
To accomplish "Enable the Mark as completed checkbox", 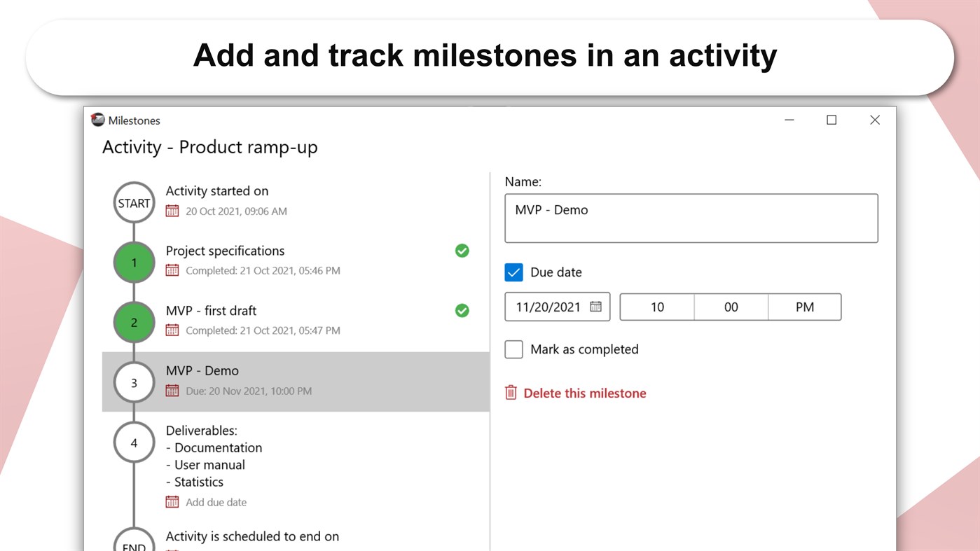I will [x=514, y=349].
